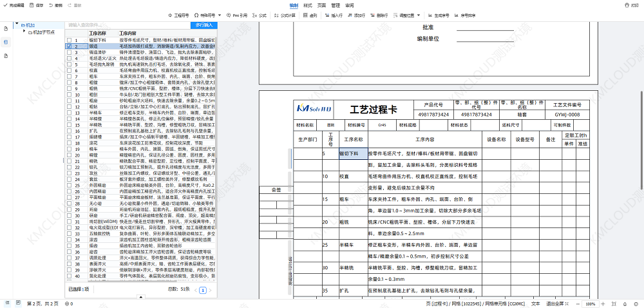Switch to the 编制 tab
This screenshot has width=644, height=308.
pyautogui.click(x=294, y=5)
